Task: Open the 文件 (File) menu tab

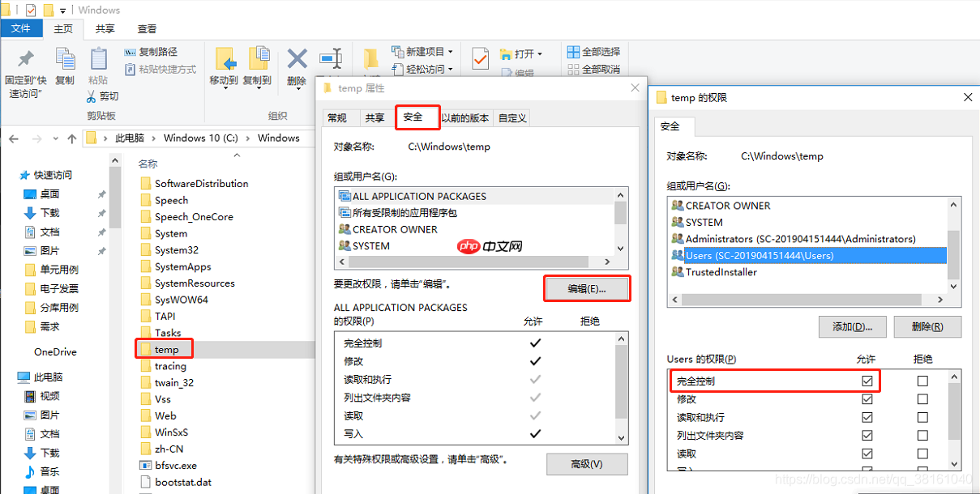Action: (21, 28)
